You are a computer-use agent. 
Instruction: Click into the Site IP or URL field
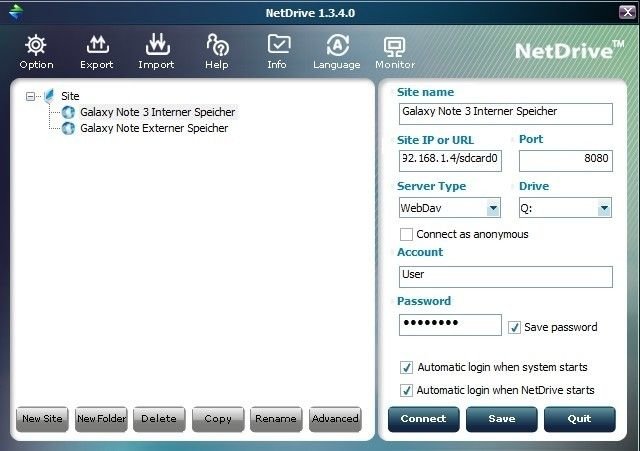(450, 161)
